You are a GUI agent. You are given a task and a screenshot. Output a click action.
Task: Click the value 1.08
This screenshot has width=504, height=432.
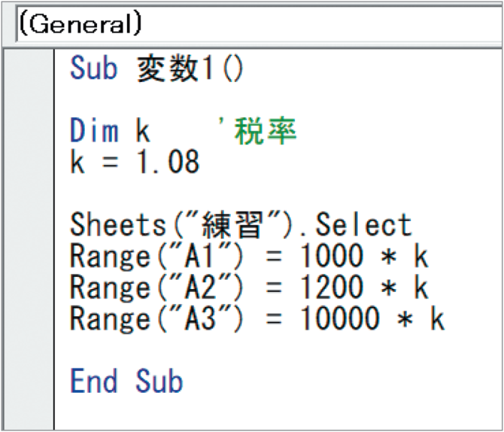coord(168,162)
